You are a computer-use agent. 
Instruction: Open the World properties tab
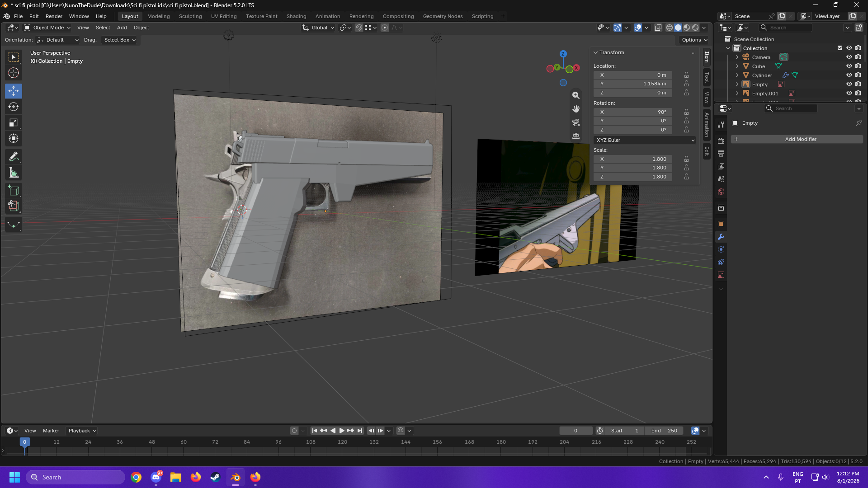tap(721, 192)
